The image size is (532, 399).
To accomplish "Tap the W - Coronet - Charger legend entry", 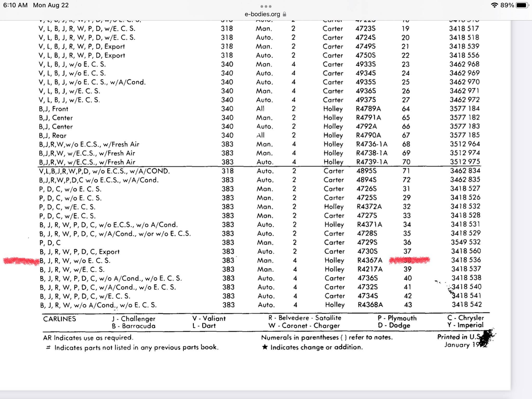I will click(x=304, y=325).
